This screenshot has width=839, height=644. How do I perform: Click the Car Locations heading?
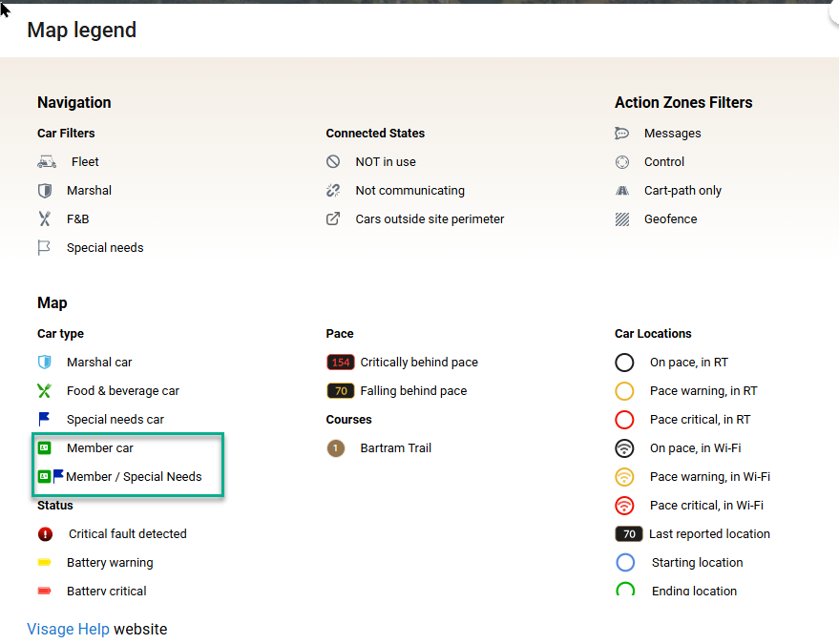(653, 334)
